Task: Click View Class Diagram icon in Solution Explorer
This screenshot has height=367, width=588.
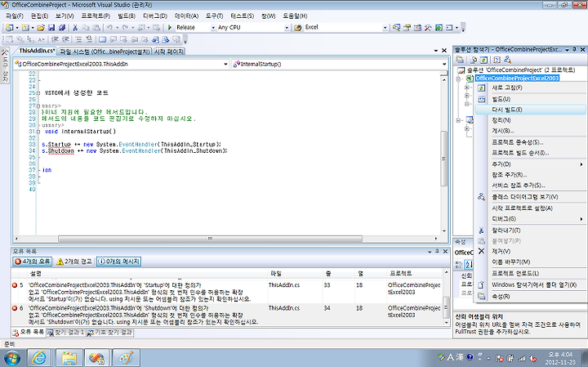Action: pos(507,60)
